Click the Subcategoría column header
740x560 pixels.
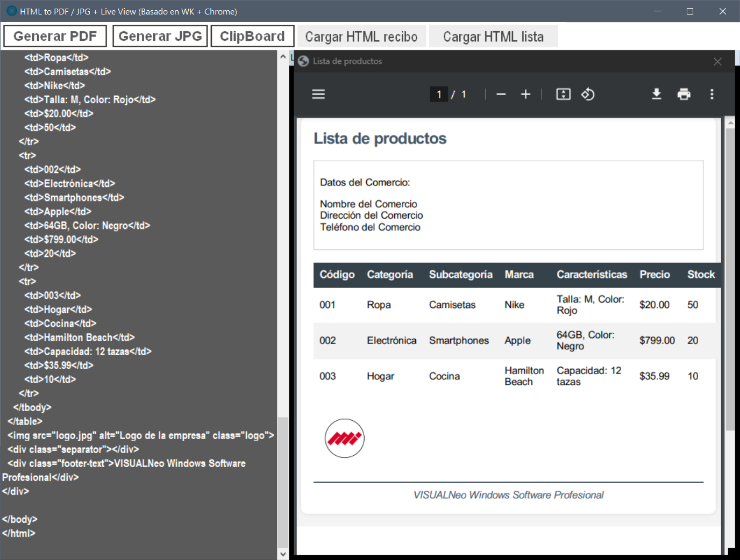461,275
